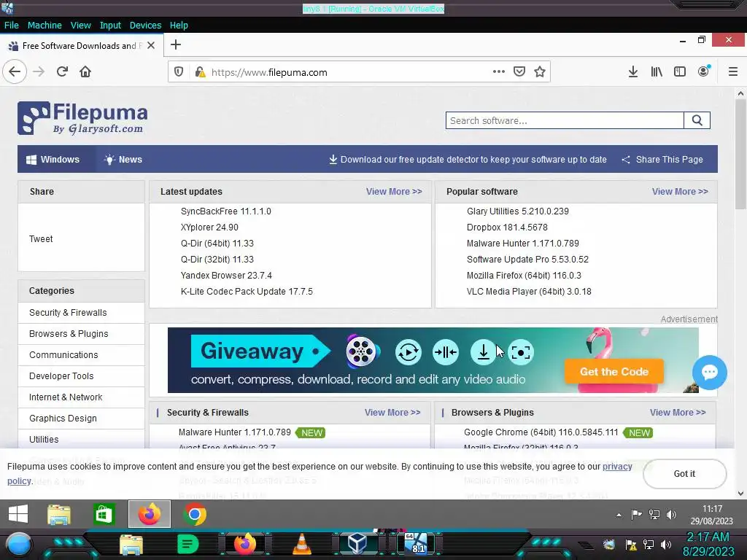Open Graphics Design sidebar category
Viewport: 747px width, 560px height.
click(81, 419)
